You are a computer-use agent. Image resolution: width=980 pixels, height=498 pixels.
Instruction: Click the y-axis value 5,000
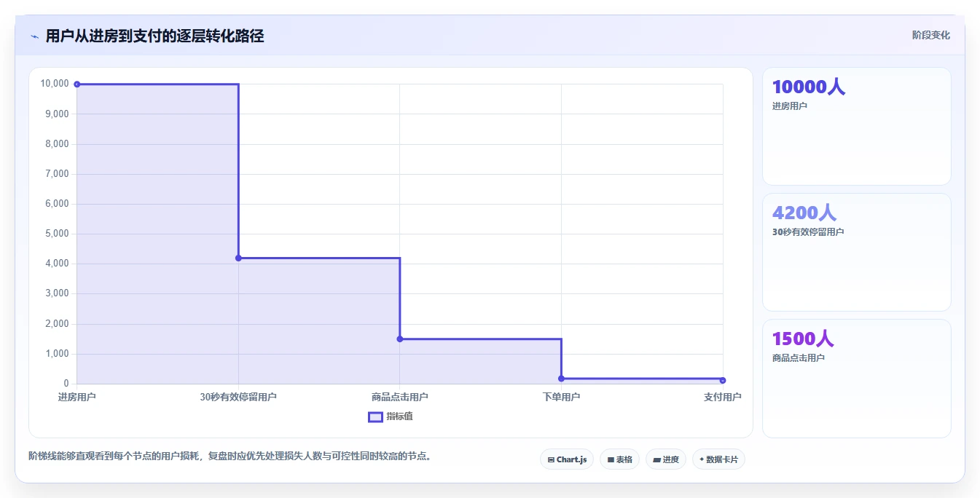[x=57, y=234]
